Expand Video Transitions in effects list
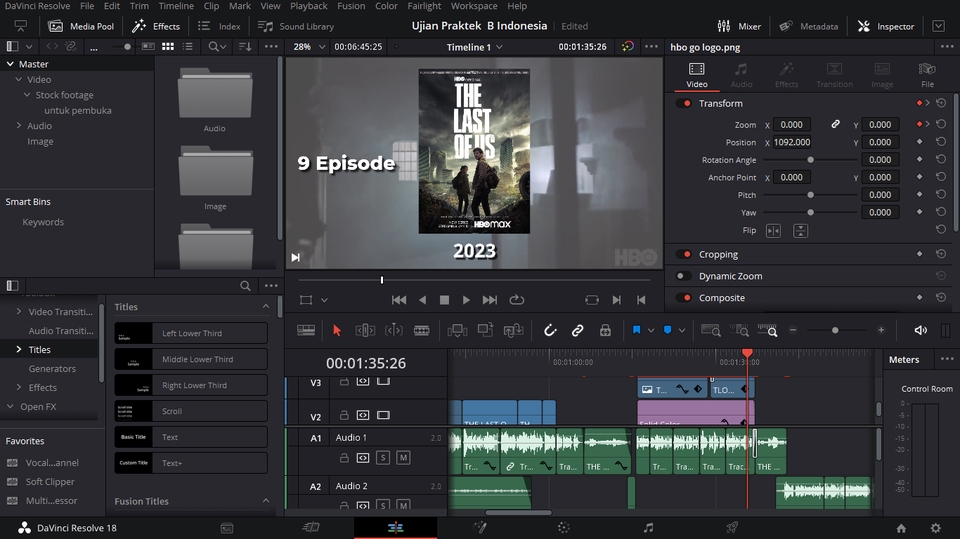The height and width of the screenshot is (539, 960). (19, 311)
